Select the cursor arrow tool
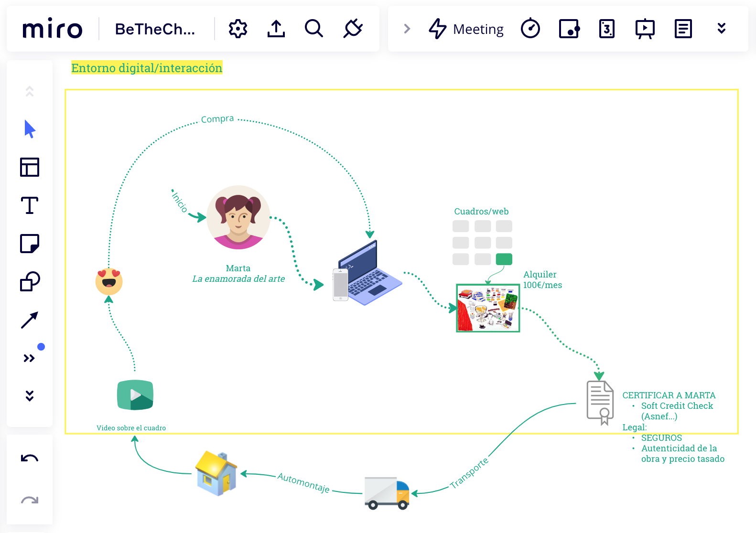This screenshot has width=756, height=533. pyautogui.click(x=30, y=129)
